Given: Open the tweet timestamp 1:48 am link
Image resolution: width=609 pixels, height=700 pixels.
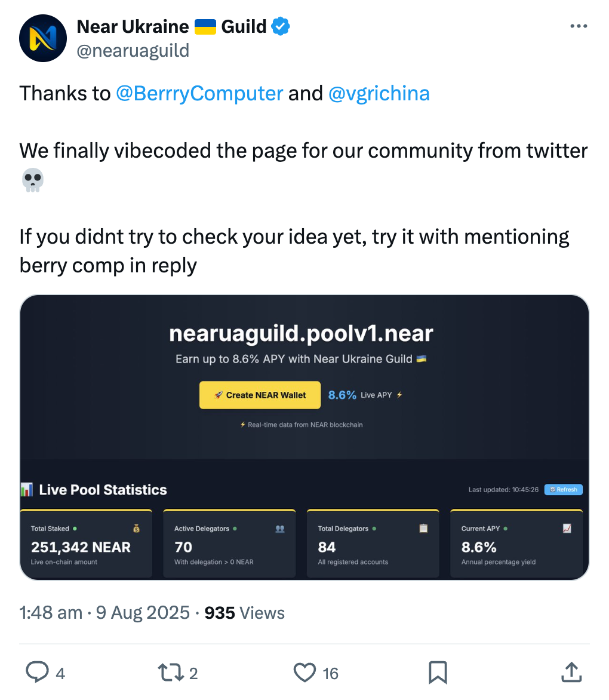Looking at the screenshot, I should click(x=51, y=613).
